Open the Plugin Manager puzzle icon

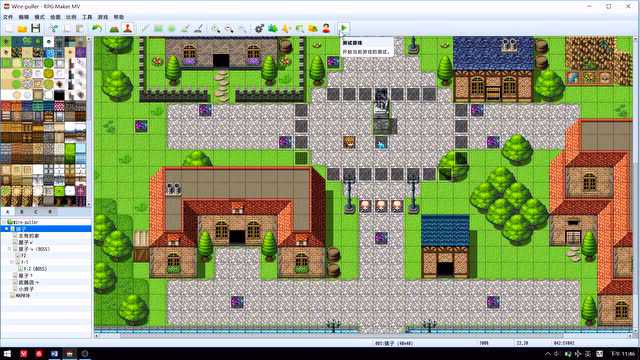[273, 28]
